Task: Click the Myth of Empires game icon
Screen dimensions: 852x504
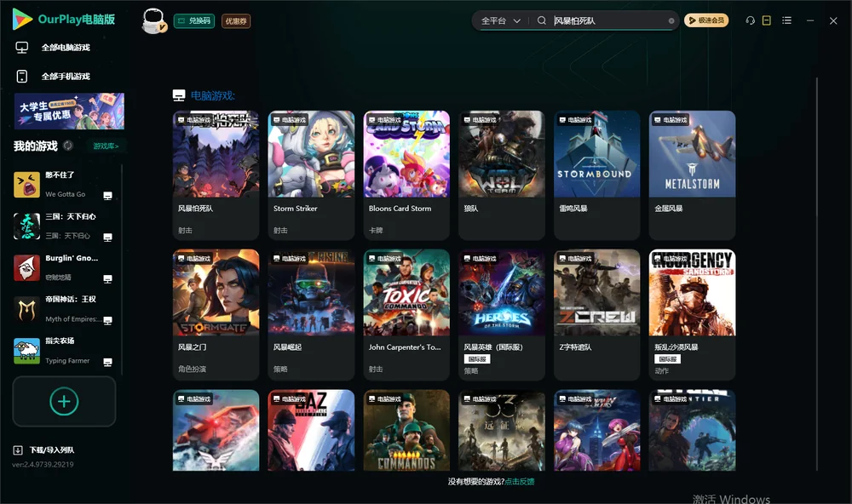Action: (x=26, y=310)
